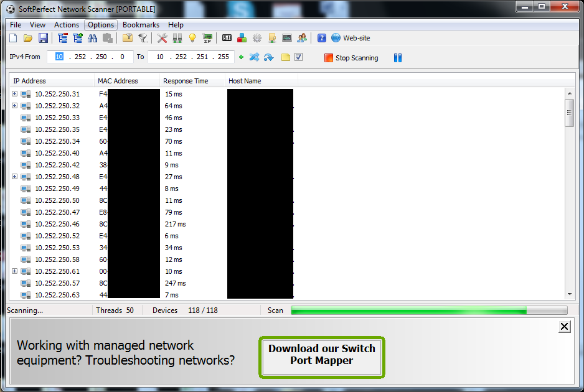Click the users icon in toolbar
This screenshot has height=392, width=584.
point(302,38)
